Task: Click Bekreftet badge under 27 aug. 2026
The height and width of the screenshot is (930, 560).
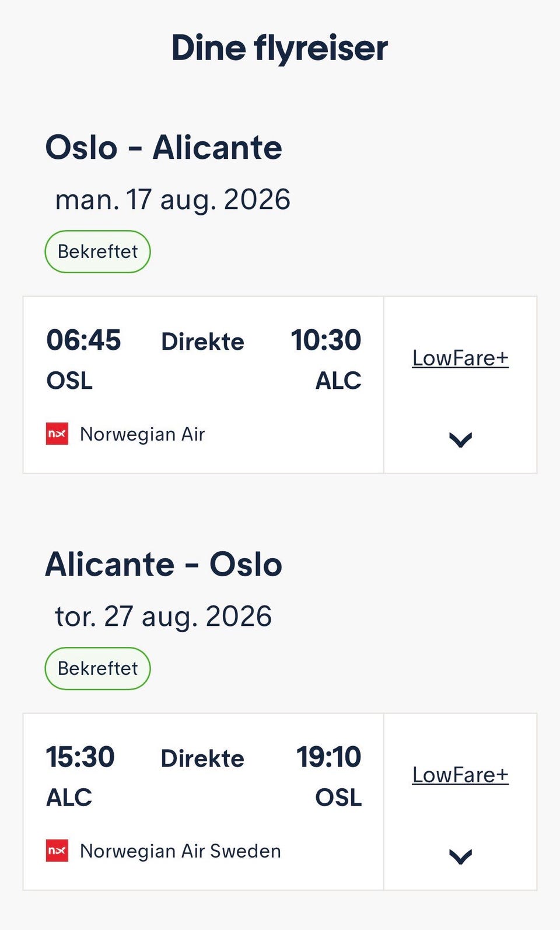Action: click(97, 668)
